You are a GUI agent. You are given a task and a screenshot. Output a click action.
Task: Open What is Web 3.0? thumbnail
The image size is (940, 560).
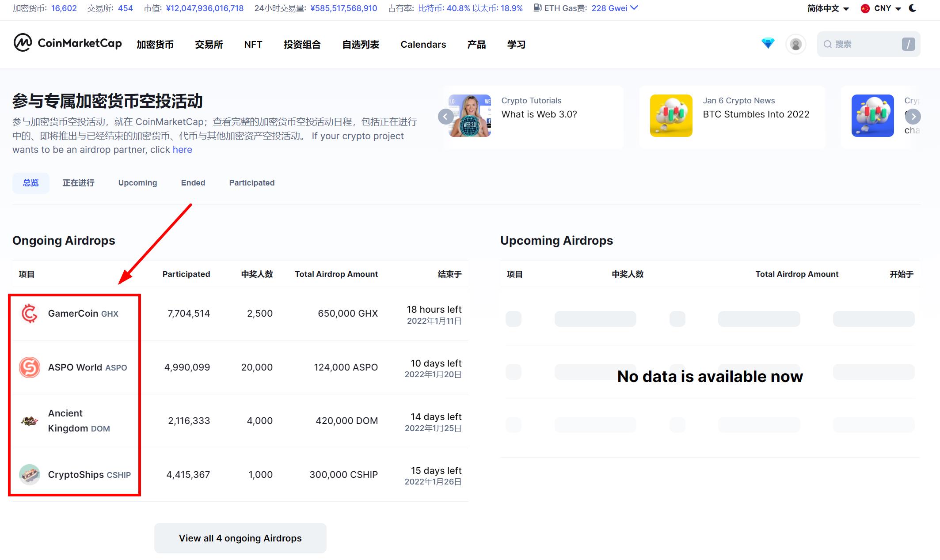coord(470,116)
